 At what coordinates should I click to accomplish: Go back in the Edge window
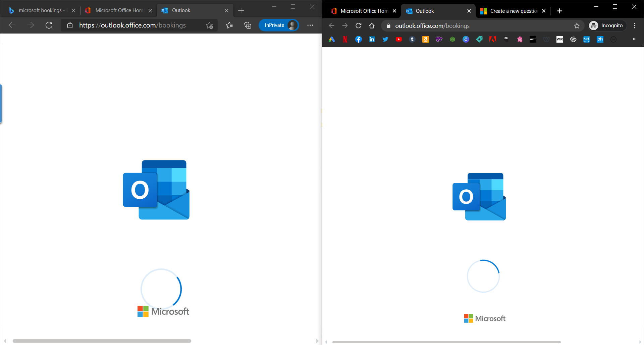(x=12, y=25)
